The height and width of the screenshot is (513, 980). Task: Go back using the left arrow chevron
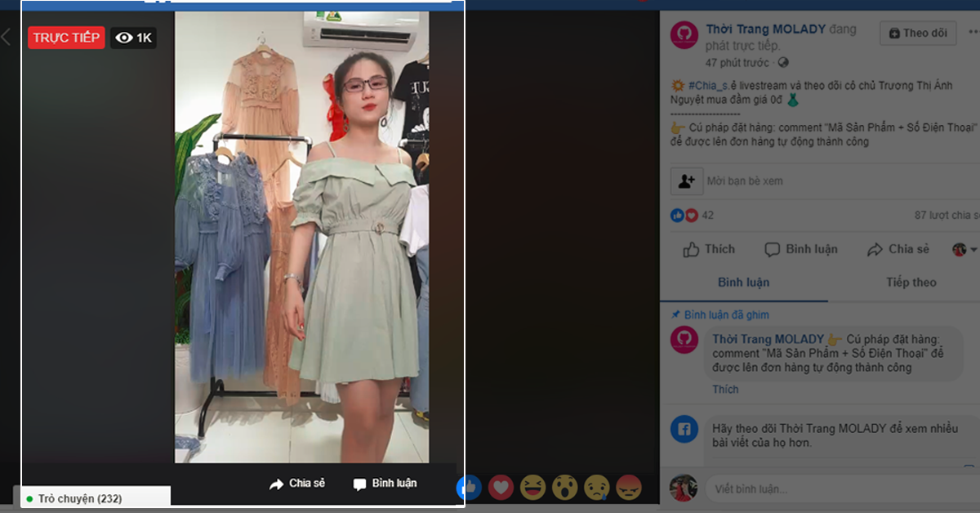coord(7,37)
